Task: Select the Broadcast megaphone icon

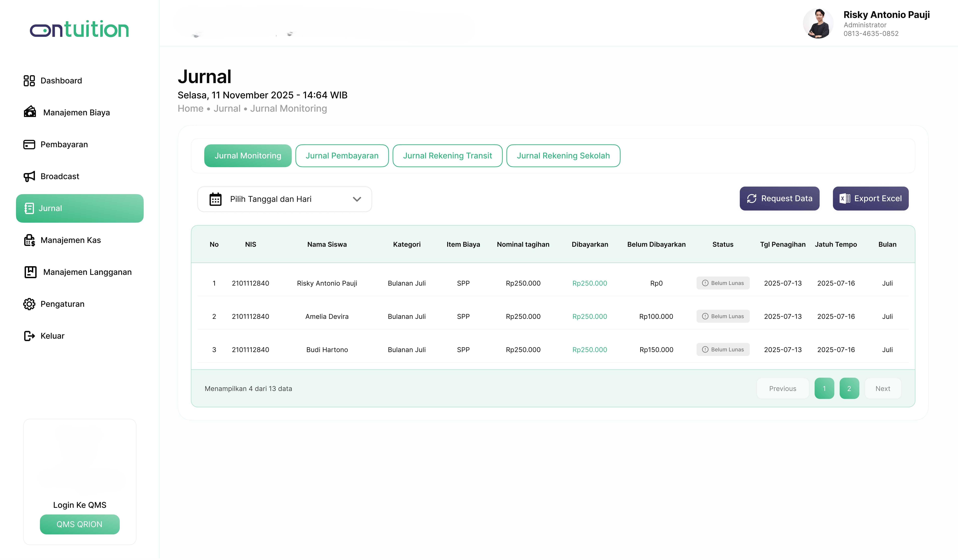Action: 29,176
